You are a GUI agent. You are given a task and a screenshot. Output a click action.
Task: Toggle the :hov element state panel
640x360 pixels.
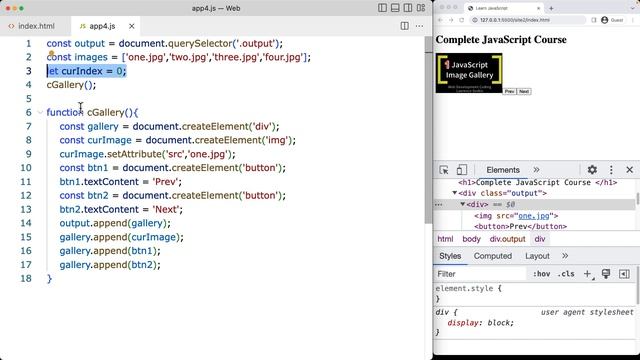point(541,274)
